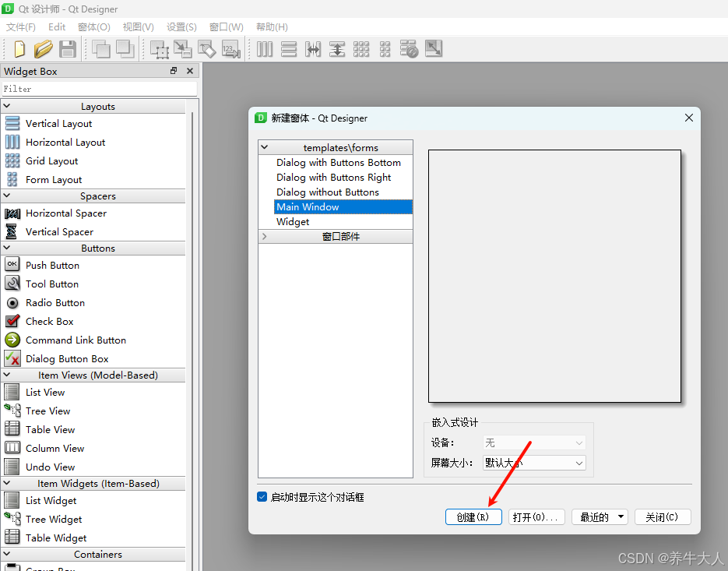728x571 pixels.
Task: Close the 新建窗体 dialog
Action: tap(689, 118)
